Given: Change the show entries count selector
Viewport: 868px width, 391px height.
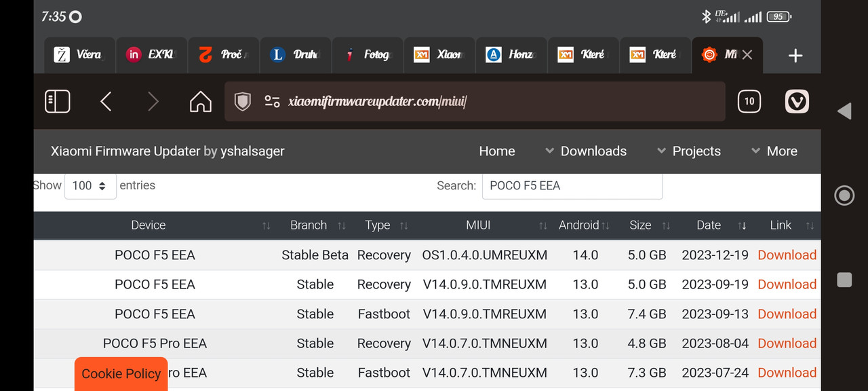Looking at the screenshot, I should pos(90,186).
